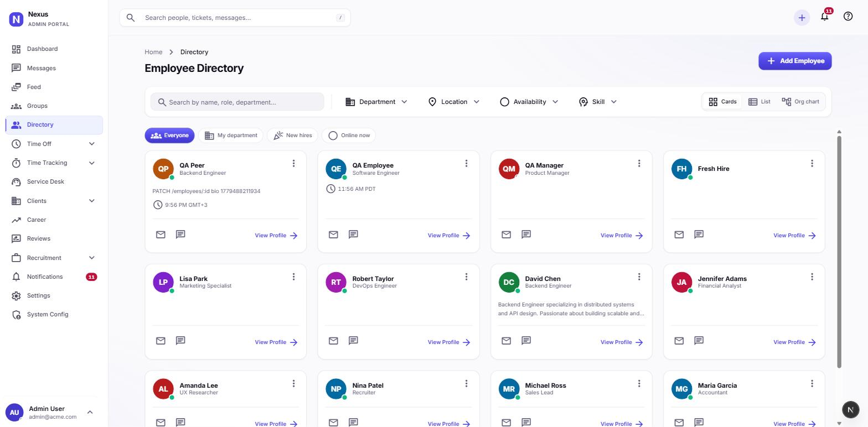The width and height of the screenshot is (868, 427).
Task: View Profile of Robert Taylor
Action: click(x=449, y=342)
